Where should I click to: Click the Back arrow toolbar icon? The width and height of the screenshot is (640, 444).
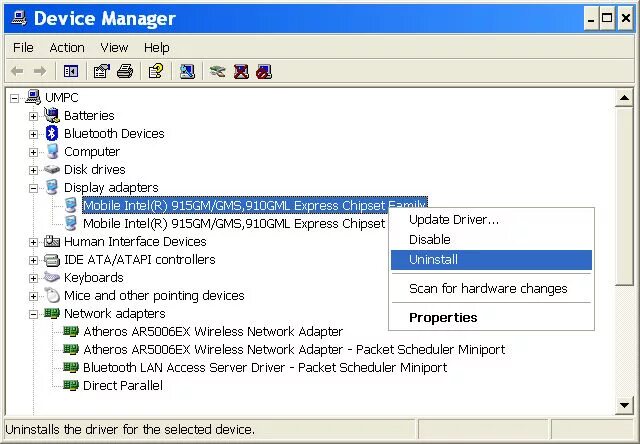click(17, 72)
